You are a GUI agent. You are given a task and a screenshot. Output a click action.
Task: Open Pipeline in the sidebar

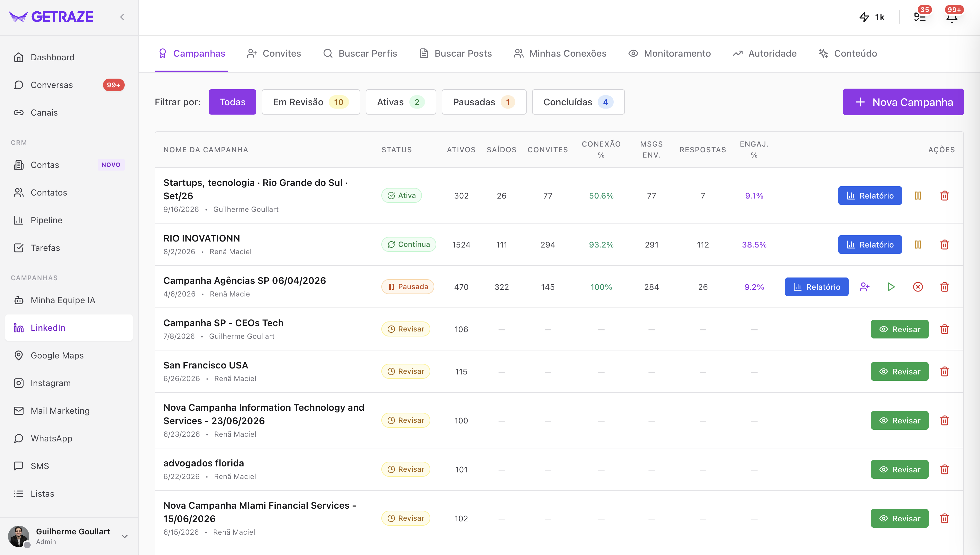69,220
